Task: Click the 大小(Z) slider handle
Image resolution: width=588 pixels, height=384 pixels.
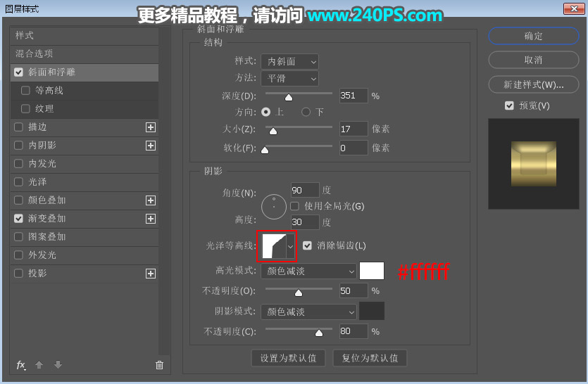Action: tap(273, 131)
